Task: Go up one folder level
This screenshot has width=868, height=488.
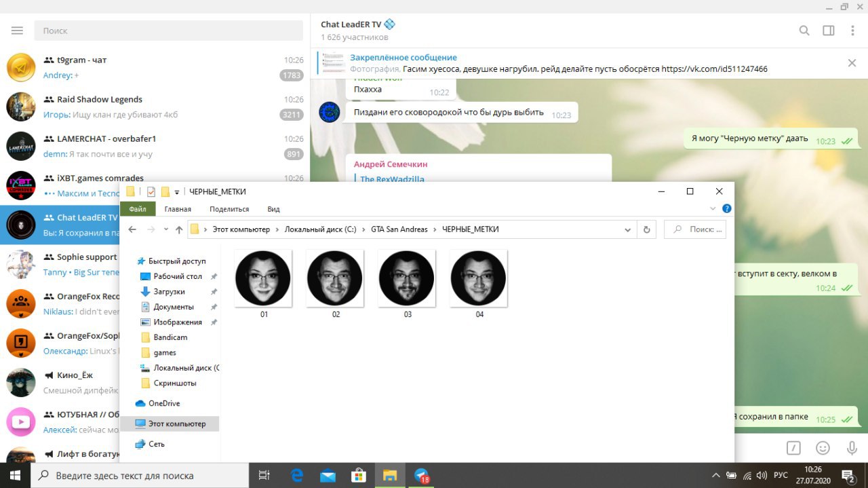Action: coord(179,229)
